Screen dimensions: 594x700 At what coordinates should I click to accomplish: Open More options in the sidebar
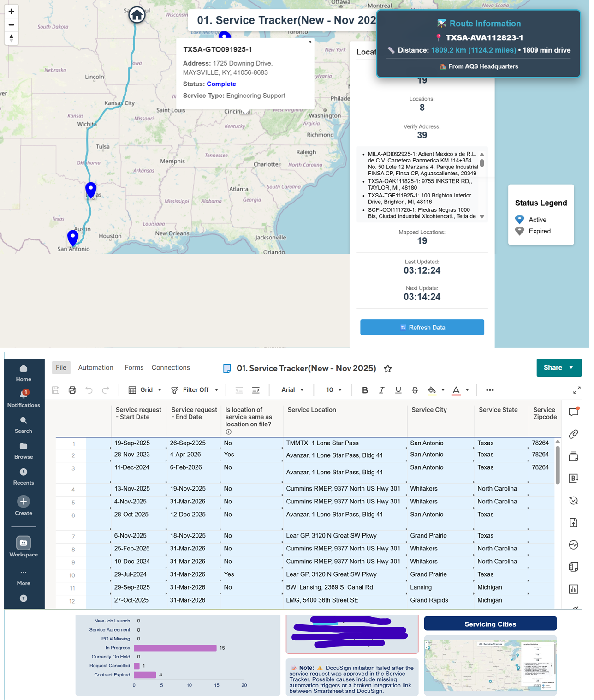[x=24, y=577]
